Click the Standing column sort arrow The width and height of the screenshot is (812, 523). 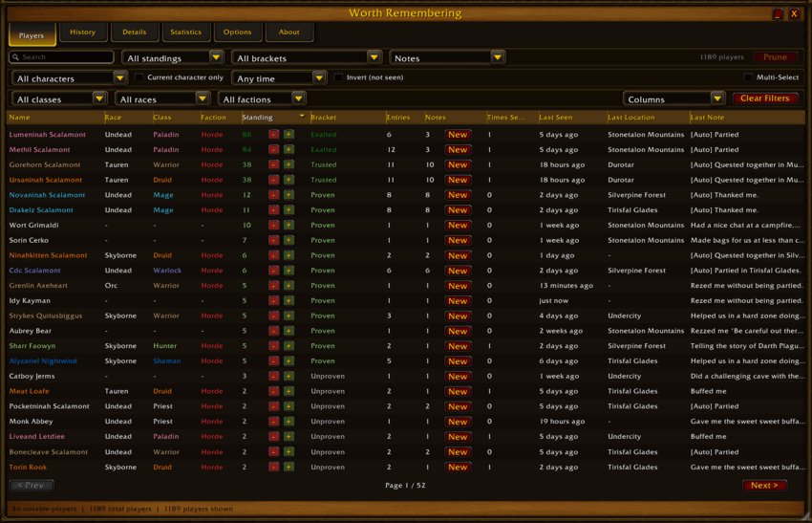click(x=302, y=116)
